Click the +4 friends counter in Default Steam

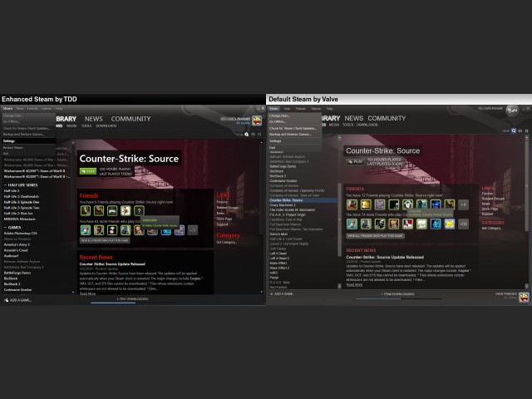coord(464,204)
